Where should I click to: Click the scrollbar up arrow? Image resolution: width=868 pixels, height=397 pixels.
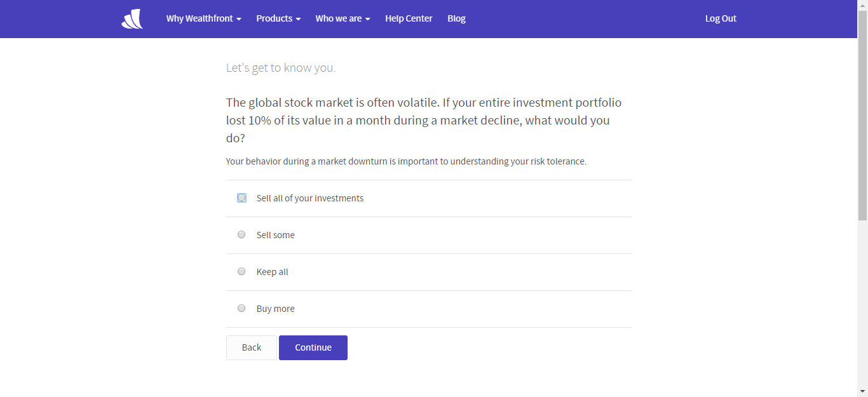[862, 5]
